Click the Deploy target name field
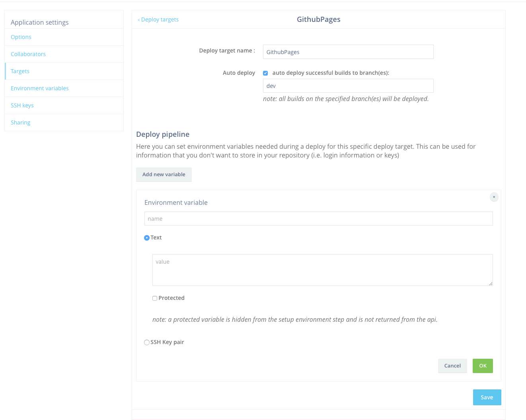 pyautogui.click(x=348, y=52)
